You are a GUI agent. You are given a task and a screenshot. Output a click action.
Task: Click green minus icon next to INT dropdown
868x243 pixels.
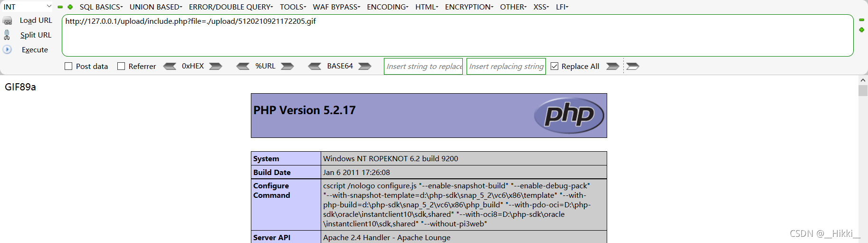click(60, 7)
